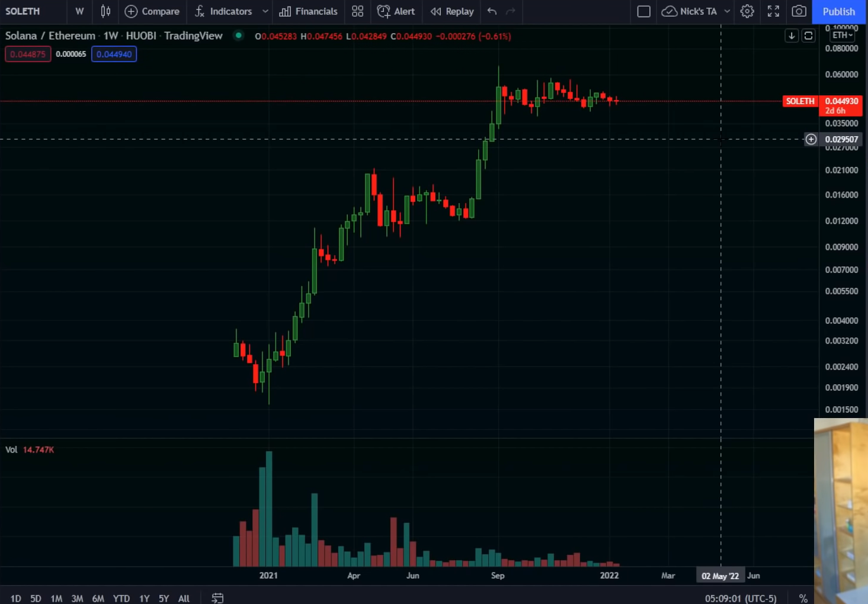
Task: Set the 1D time range
Action: tap(16, 598)
